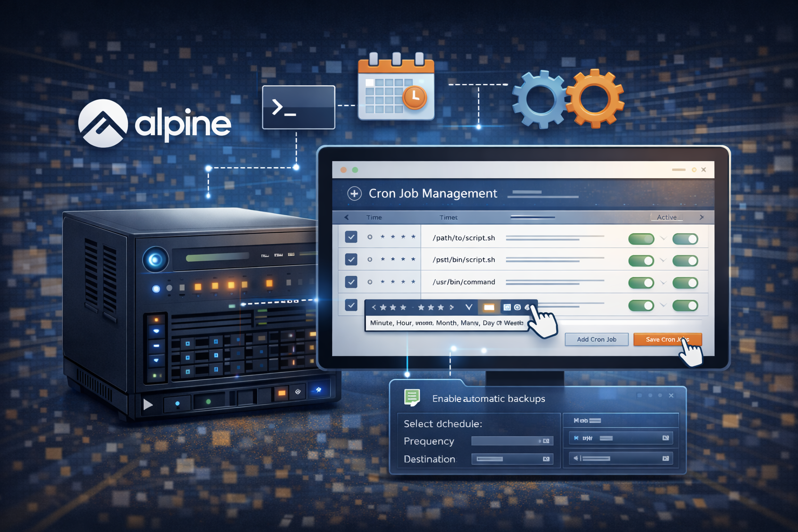Click the Add Cron Job button
Image resolution: width=798 pixels, height=532 pixels.
[596, 340]
